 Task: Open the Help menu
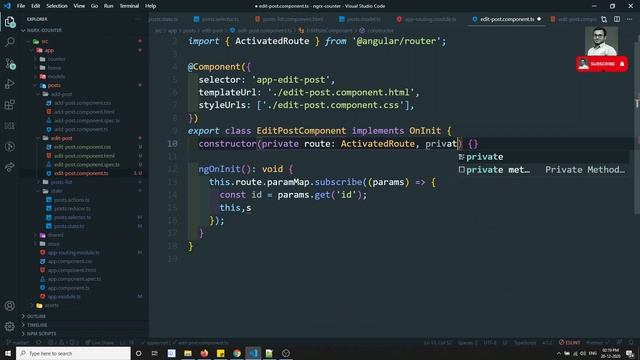tap(151, 6)
